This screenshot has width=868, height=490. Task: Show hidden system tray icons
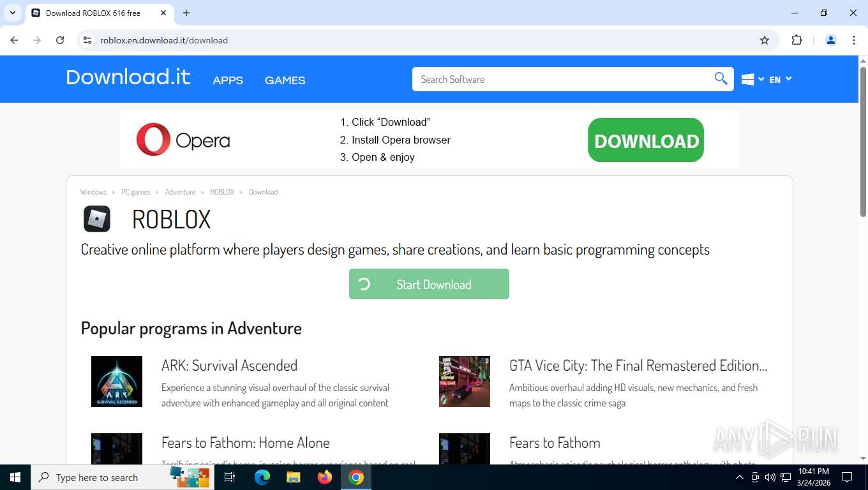point(740,477)
